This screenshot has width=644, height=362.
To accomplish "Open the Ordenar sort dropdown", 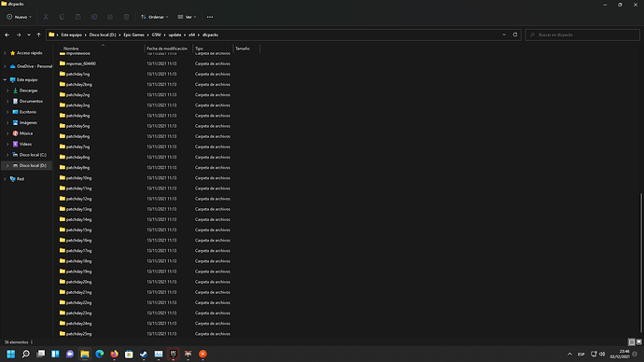I will [x=154, y=17].
